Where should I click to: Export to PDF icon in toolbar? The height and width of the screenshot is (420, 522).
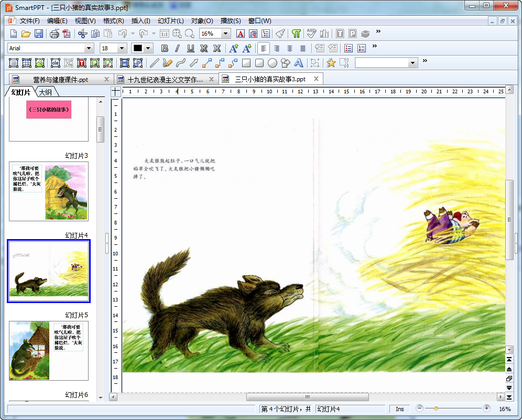click(67, 34)
